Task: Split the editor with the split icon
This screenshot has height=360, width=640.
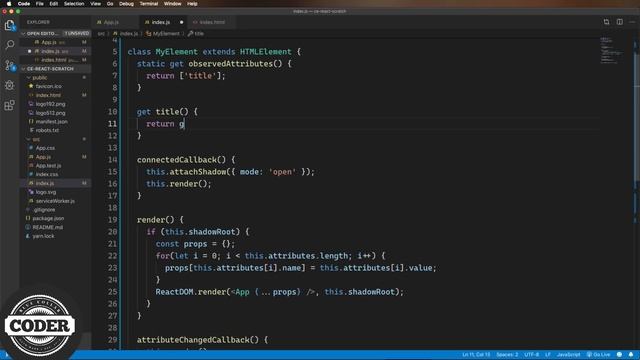Action: 620,22
